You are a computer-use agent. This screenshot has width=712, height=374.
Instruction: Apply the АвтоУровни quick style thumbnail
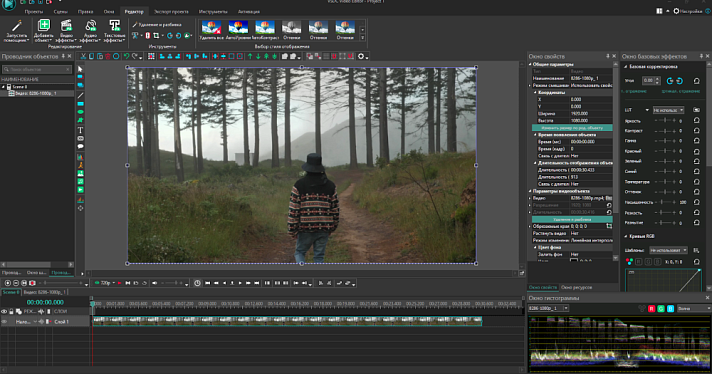238,30
